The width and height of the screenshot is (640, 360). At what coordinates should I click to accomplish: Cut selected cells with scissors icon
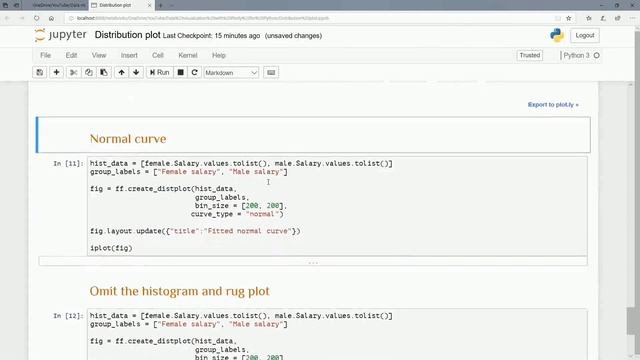73,73
